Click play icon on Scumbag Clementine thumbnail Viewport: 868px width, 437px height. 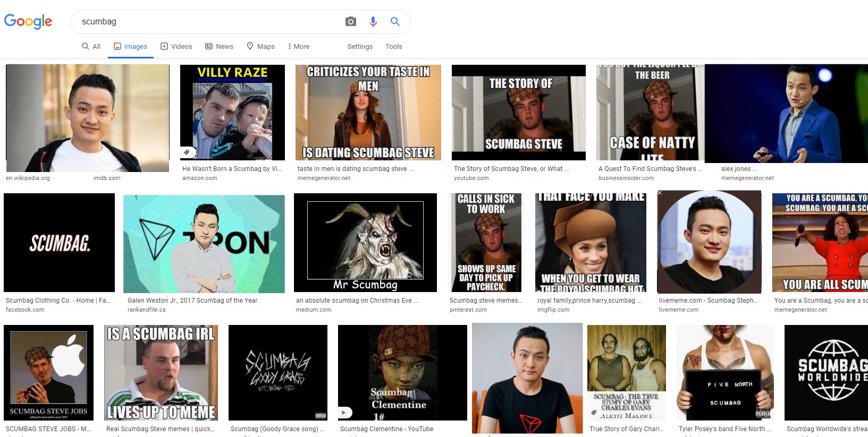344,412
